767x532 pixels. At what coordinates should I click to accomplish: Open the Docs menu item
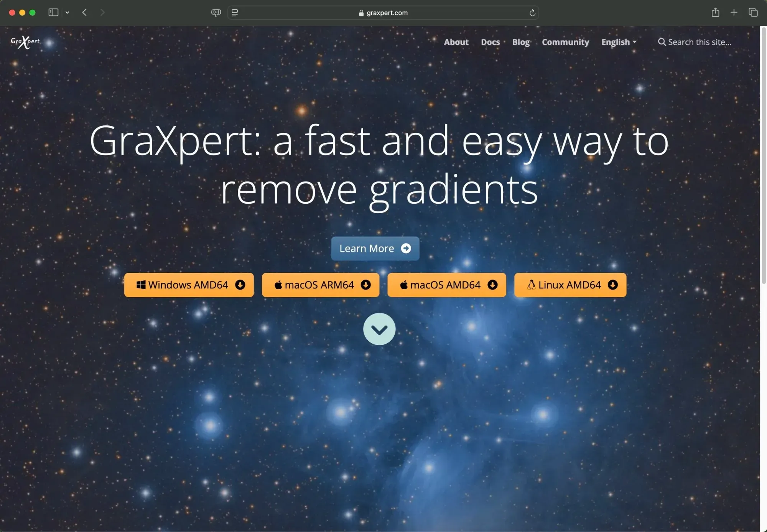pyautogui.click(x=490, y=42)
